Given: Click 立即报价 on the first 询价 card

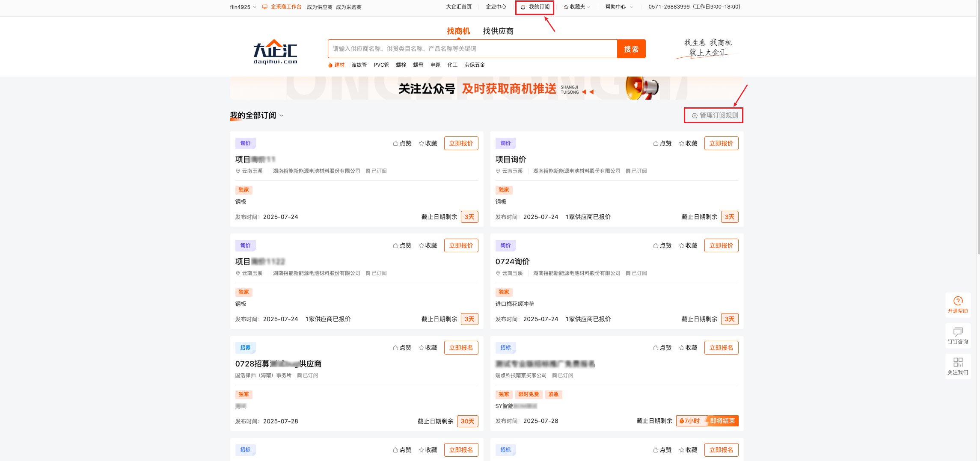Looking at the screenshot, I should (x=461, y=143).
